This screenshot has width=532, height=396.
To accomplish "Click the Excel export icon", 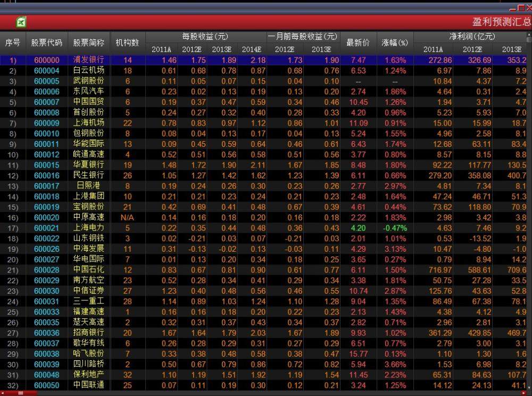I will 21,22.
